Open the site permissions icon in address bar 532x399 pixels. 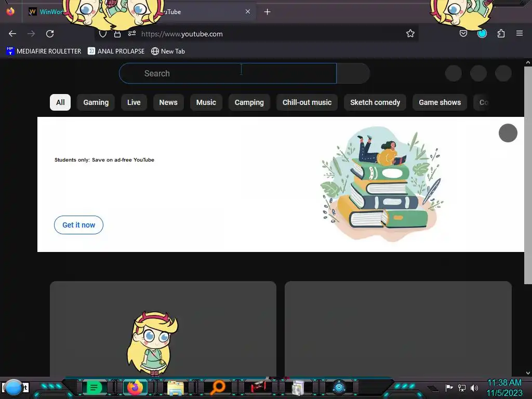(x=132, y=33)
